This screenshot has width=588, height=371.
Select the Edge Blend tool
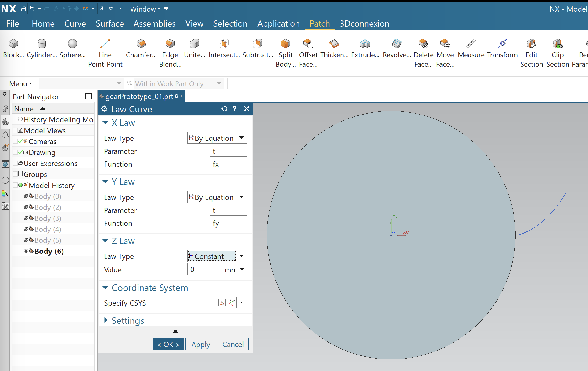[170, 44]
